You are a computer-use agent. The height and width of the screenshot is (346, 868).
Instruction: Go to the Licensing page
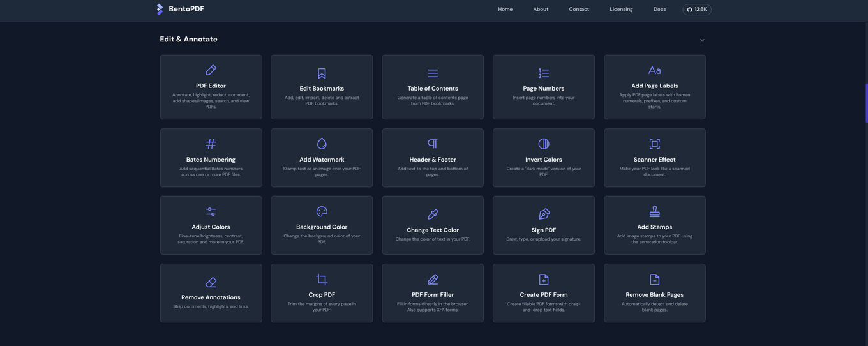pos(621,10)
